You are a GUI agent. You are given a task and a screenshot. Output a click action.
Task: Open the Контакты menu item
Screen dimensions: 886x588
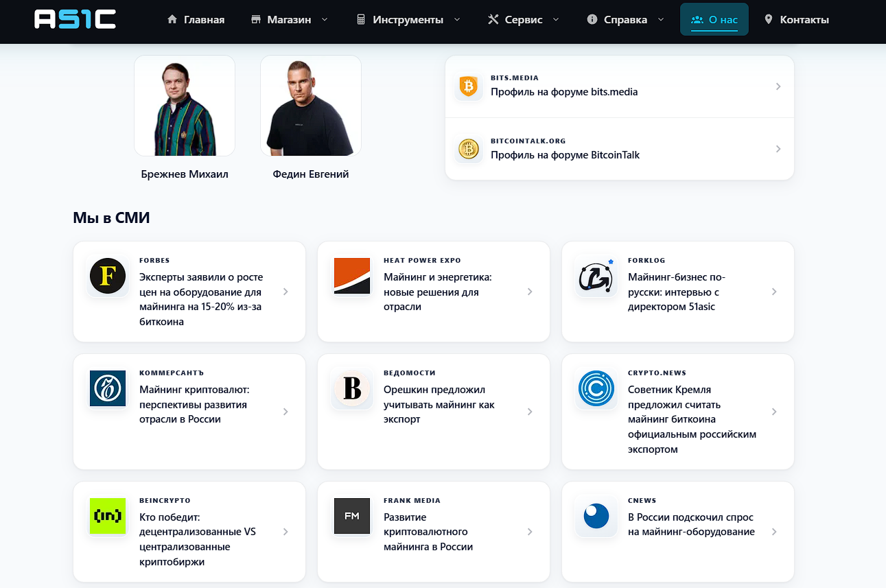pos(796,19)
